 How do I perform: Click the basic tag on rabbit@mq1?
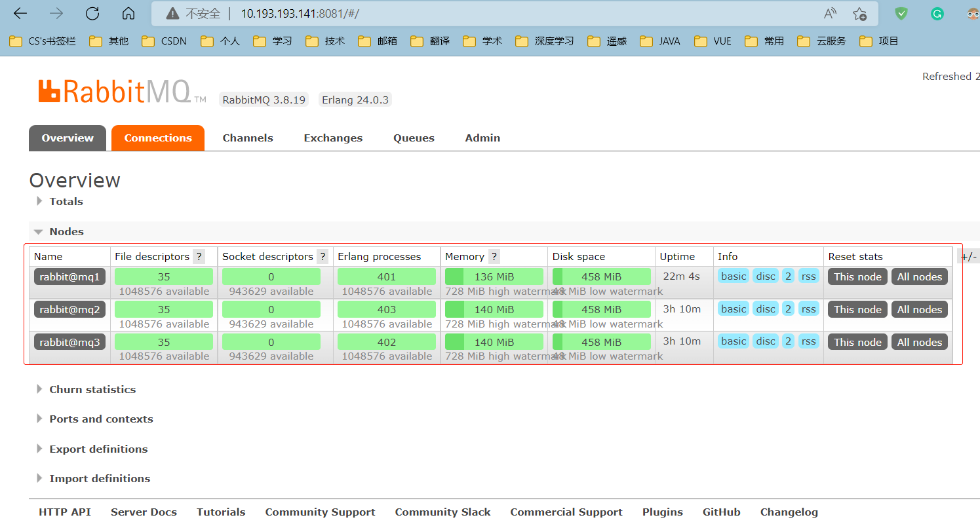[x=734, y=276]
